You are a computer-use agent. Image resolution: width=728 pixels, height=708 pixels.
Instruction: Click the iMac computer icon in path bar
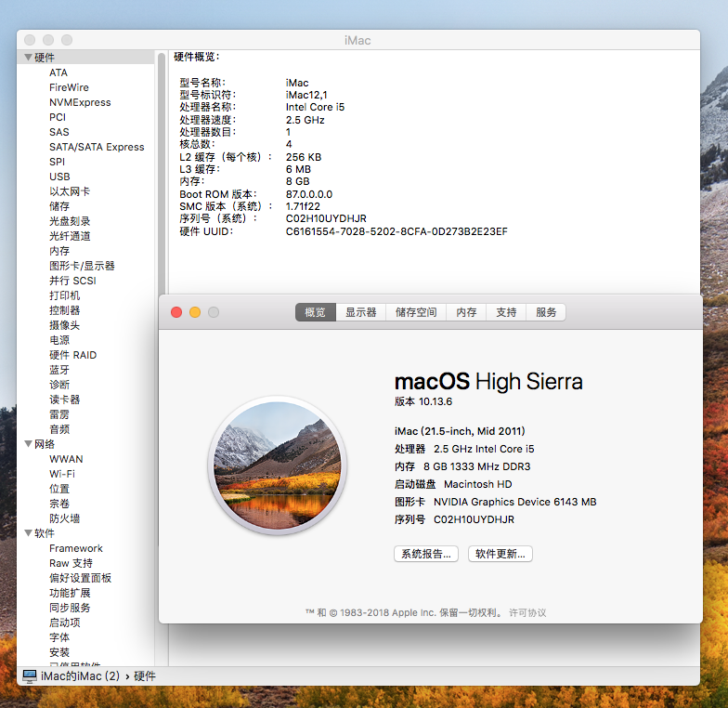point(30,676)
